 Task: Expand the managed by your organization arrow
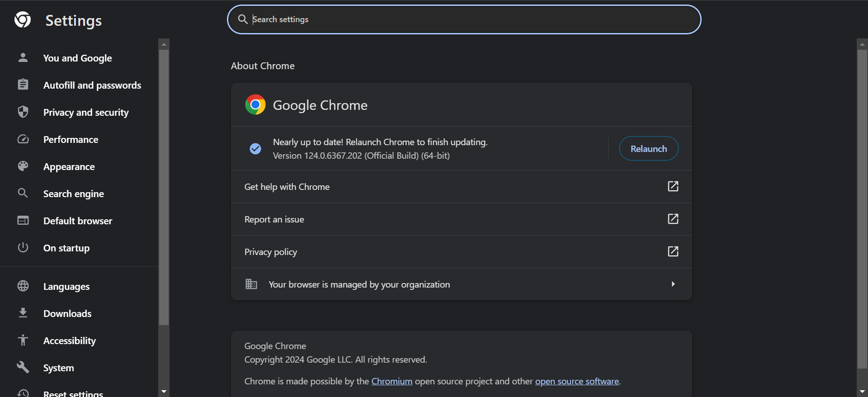click(673, 284)
